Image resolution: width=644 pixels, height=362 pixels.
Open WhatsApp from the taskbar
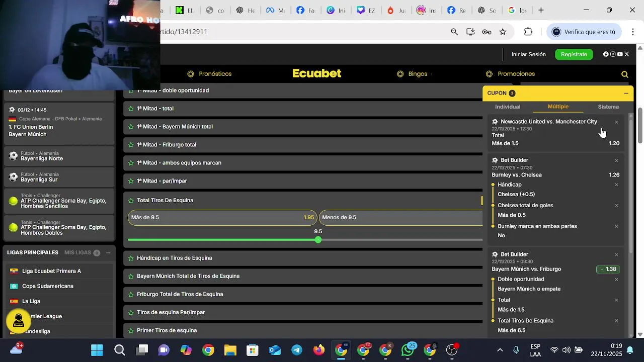[408, 350]
